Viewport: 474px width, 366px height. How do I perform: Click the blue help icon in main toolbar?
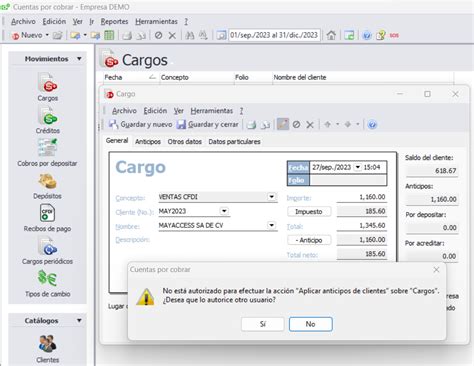coord(367,35)
